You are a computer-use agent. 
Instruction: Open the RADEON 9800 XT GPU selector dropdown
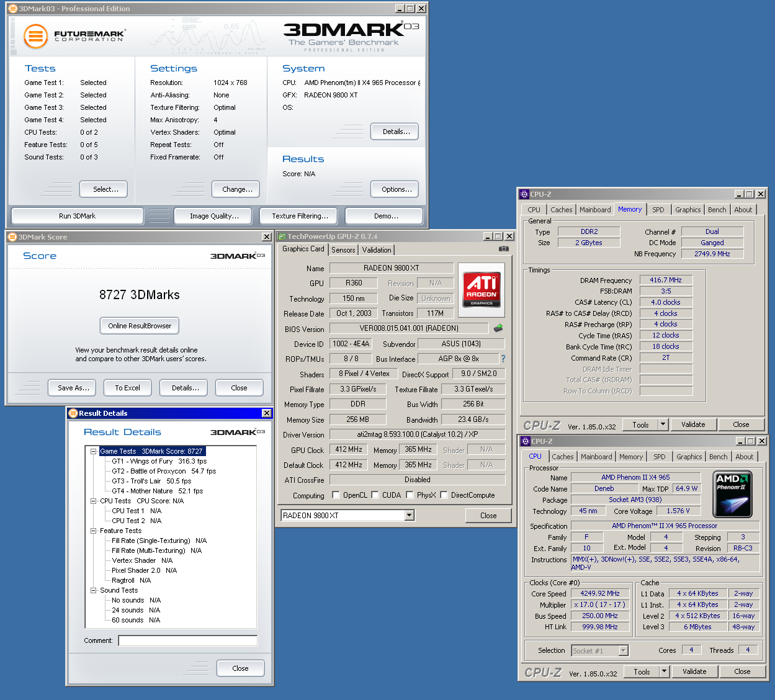click(409, 516)
